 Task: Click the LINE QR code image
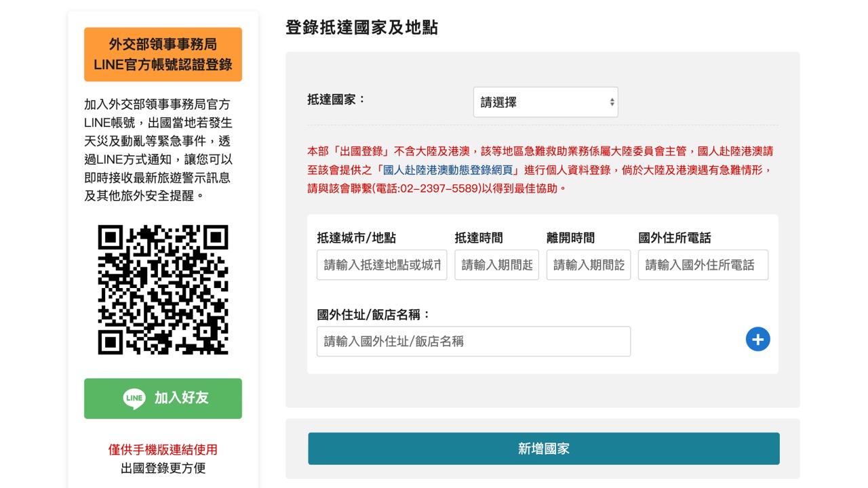pos(163,289)
